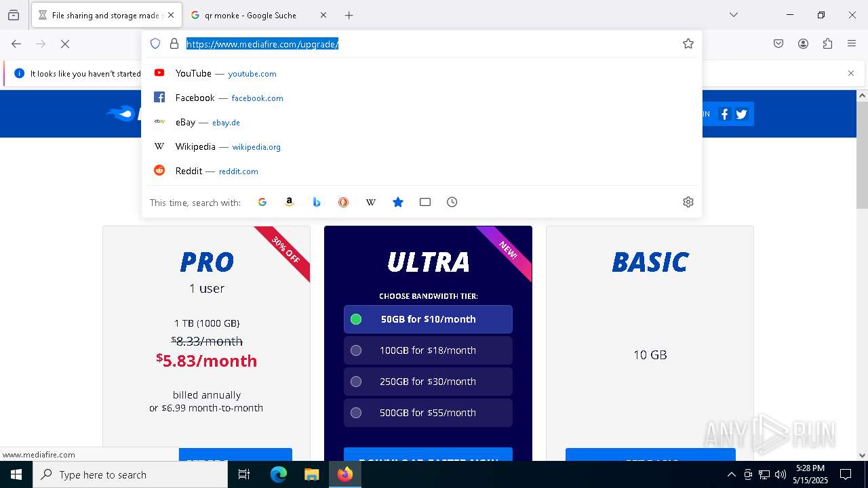Click Type here to search box
The width and height of the screenshot is (868, 488).
click(x=130, y=474)
